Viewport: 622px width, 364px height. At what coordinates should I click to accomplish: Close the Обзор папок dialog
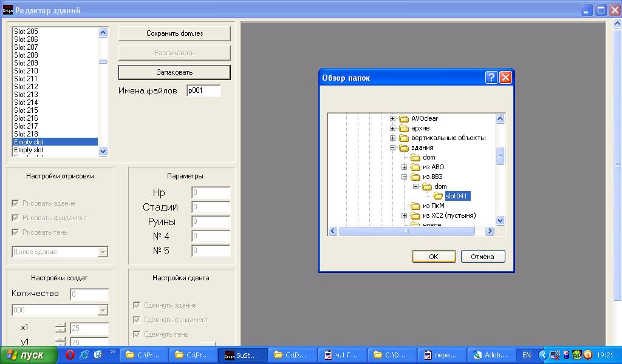505,77
